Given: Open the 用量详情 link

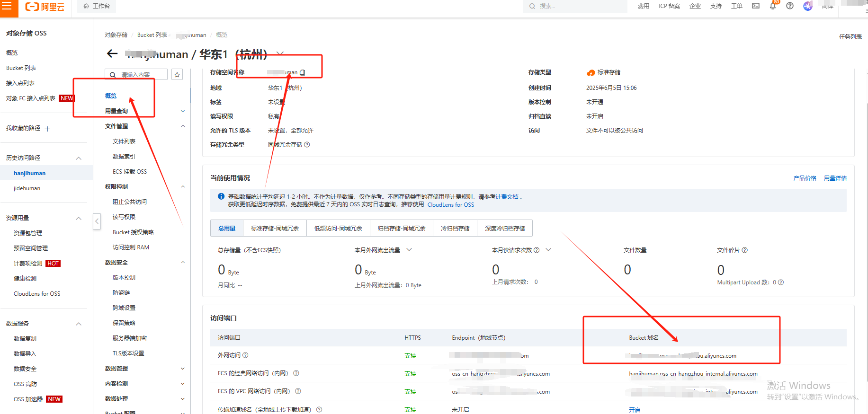Looking at the screenshot, I should click(835, 178).
